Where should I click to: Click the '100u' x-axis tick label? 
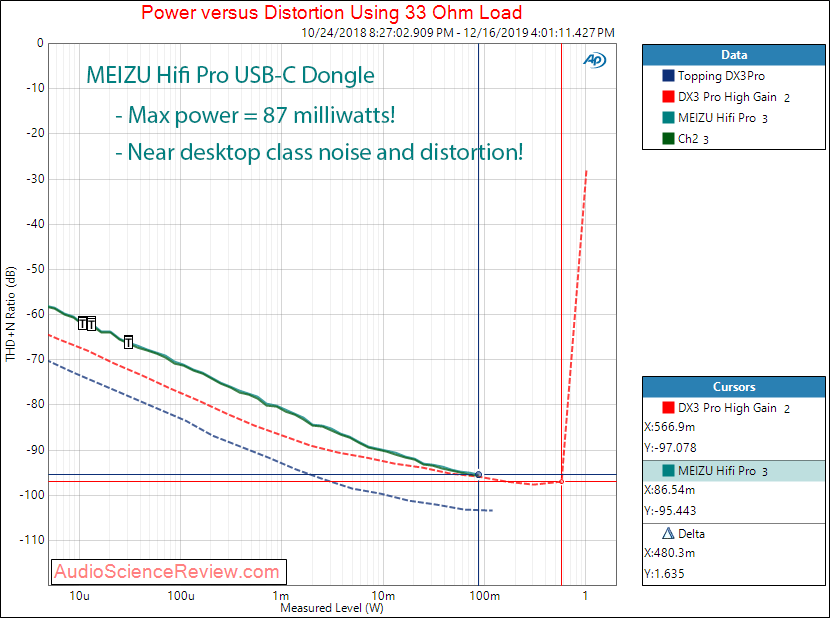click(181, 596)
